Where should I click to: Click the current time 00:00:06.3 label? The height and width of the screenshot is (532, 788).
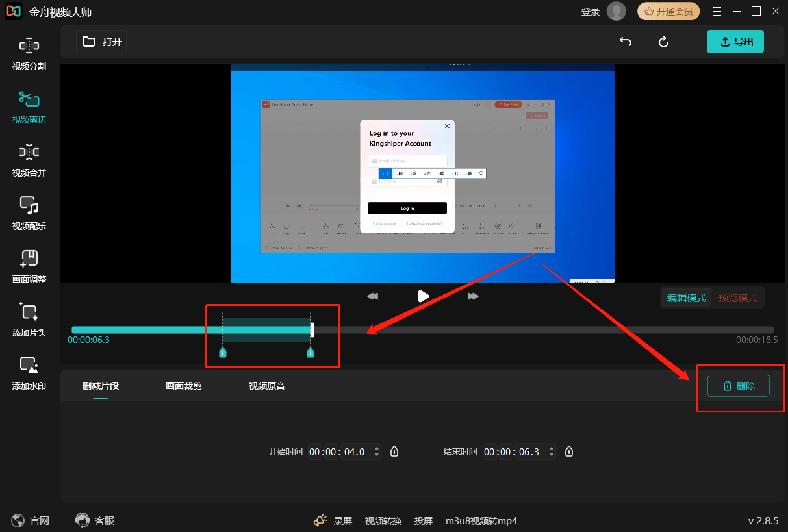point(88,340)
